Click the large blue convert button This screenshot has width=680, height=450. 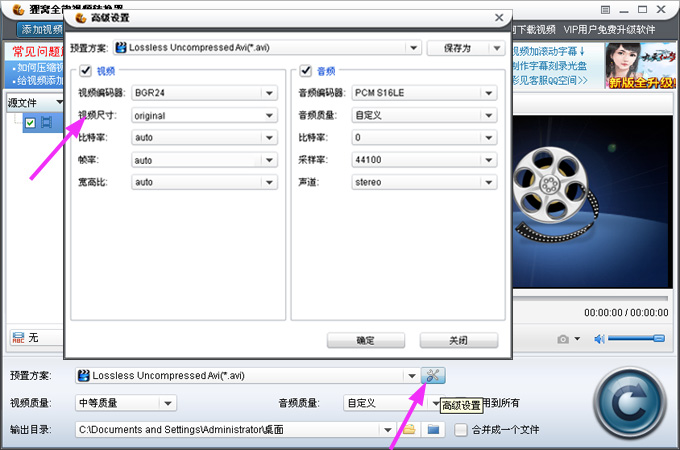[630, 404]
